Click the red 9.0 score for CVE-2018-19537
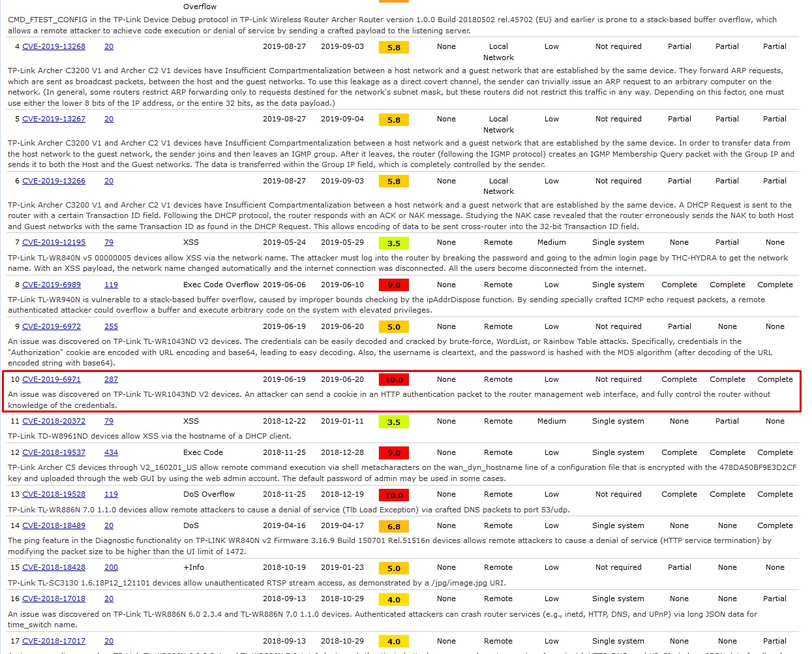Viewport: 812px width, 654px height. pos(394,453)
